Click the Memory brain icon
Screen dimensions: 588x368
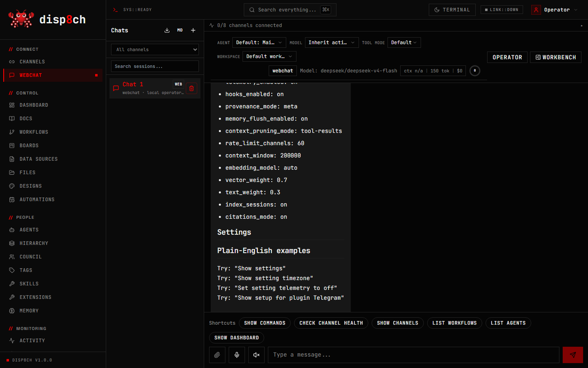point(12,311)
